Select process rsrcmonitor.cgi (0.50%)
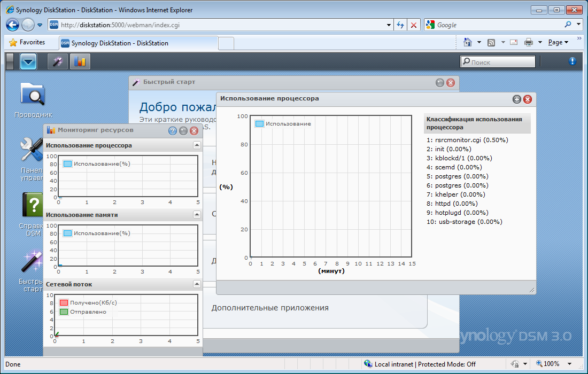Screen dimensions: 588x374 tap(467, 140)
